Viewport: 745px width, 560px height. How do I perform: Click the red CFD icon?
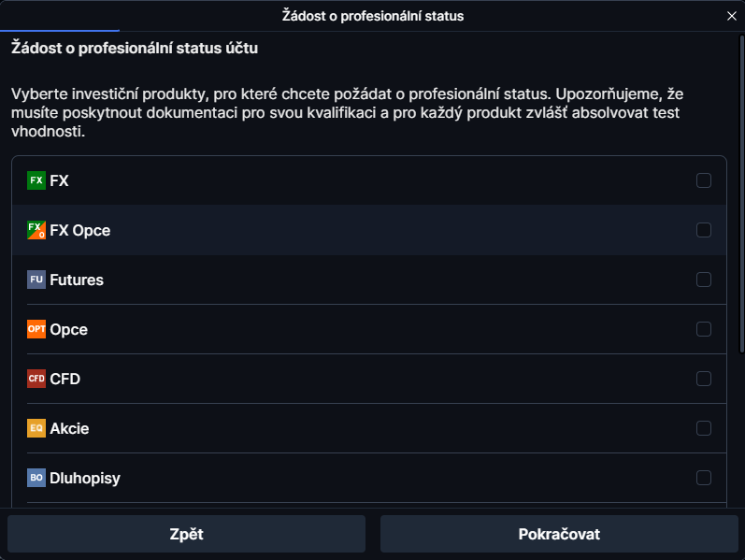click(x=36, y=379)
